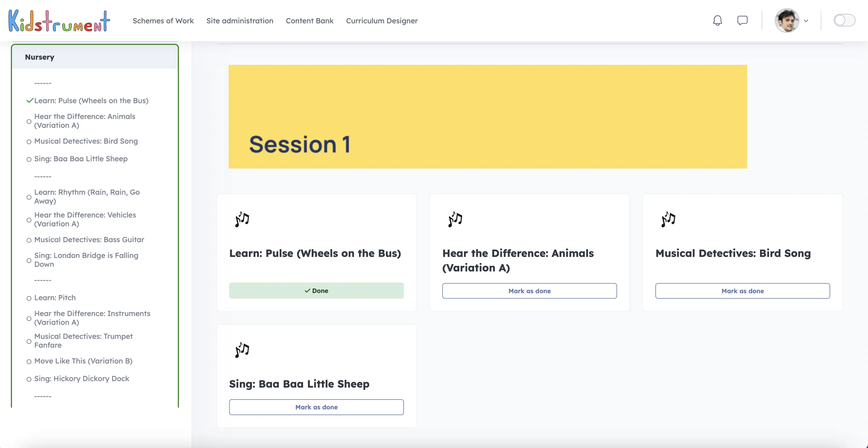
Task: Toggle the switch in the top-right header
Action: 844,20
